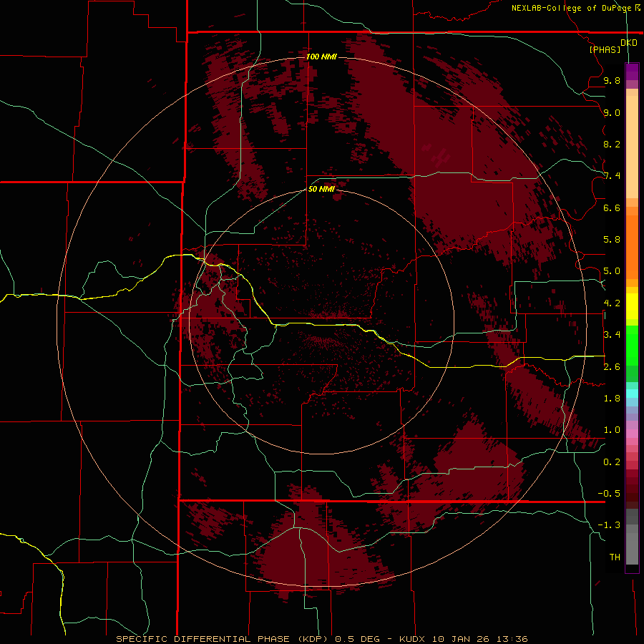Click the 5.0 scale value
Viewport: 644px width, 644px height.
(612, 271)
